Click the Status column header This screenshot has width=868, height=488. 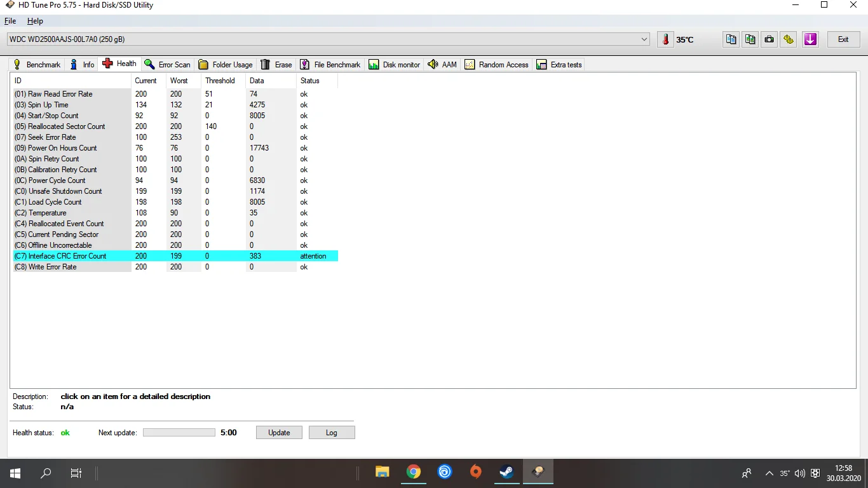pyautogui.click(x=317, y=81)
